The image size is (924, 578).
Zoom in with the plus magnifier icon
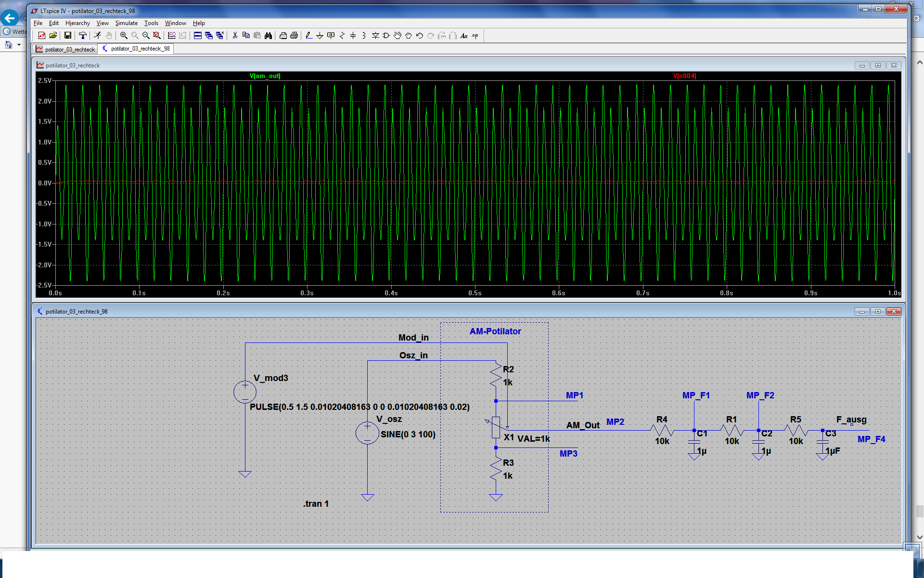point(124,36)
